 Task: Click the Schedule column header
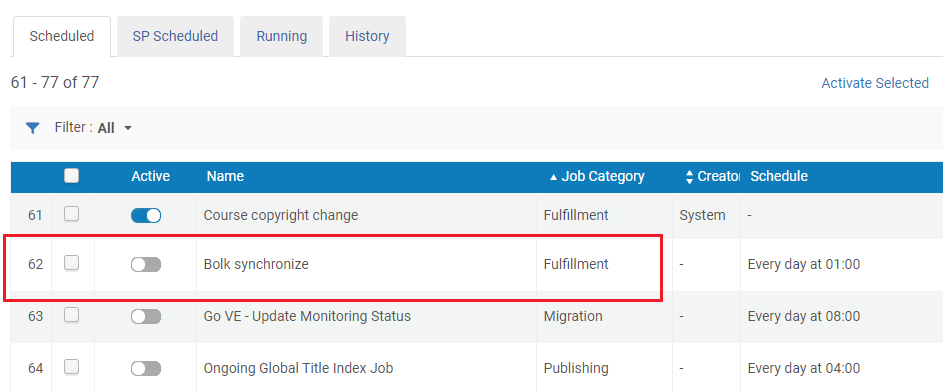click(779, 176)
